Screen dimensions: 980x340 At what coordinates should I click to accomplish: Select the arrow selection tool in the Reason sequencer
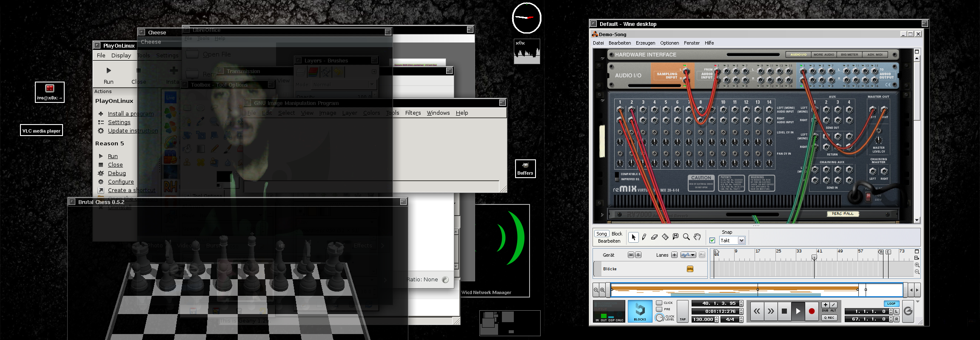(633, 237)
